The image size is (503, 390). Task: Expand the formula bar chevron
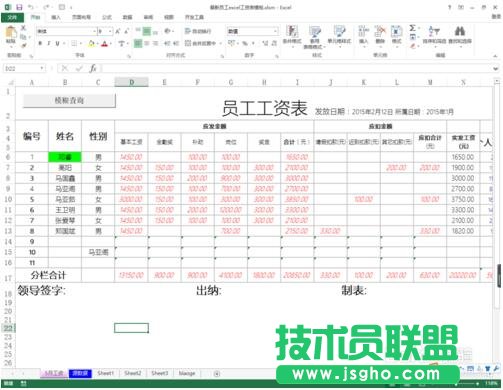496,68
